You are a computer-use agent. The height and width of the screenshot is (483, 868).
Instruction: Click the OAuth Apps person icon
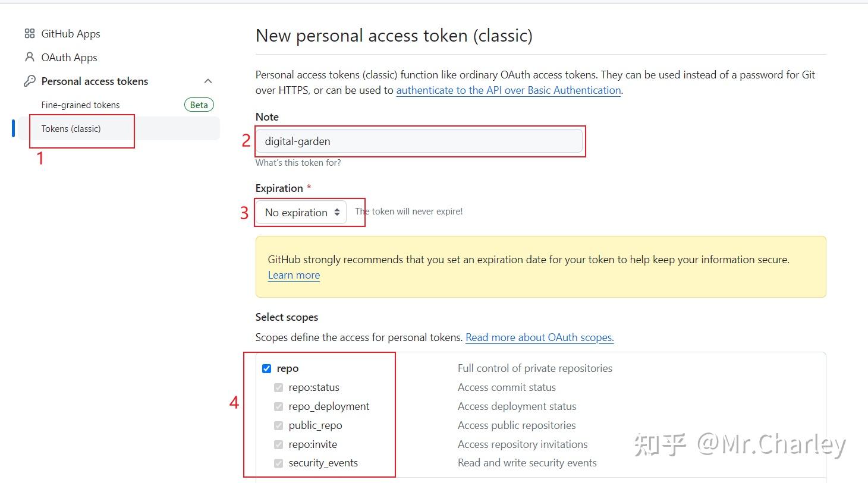(x=29, y=57)
